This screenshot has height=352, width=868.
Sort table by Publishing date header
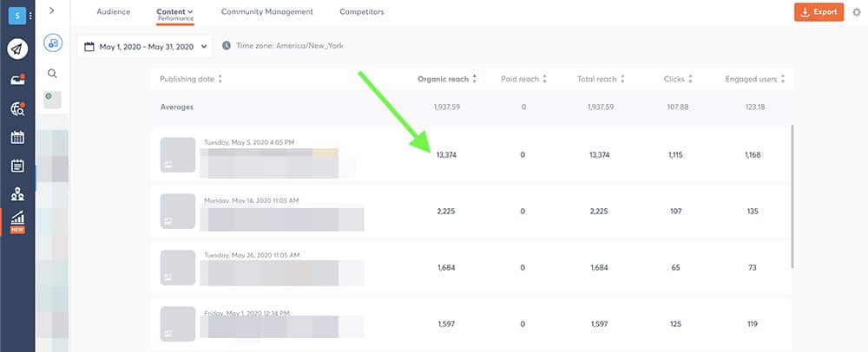point(191,79)
